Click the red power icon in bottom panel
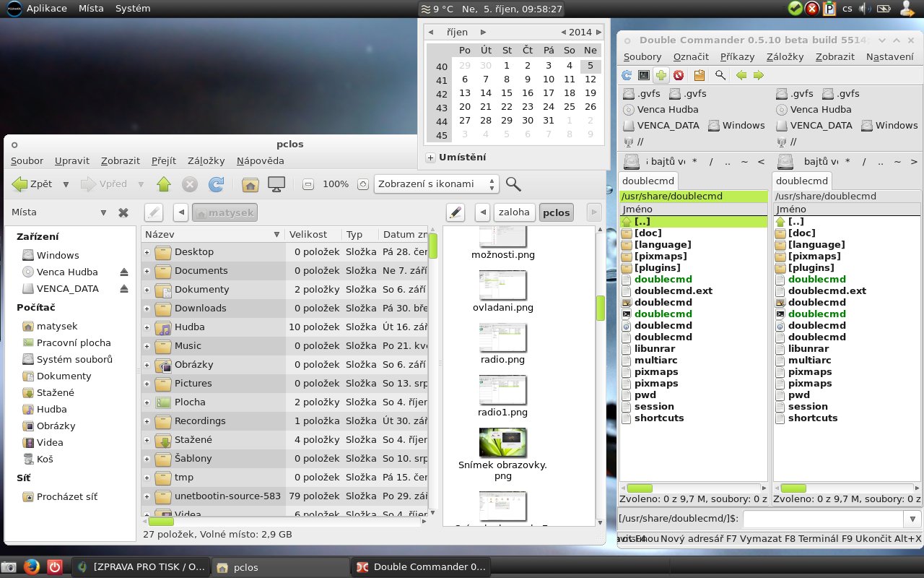 (55, 567)
